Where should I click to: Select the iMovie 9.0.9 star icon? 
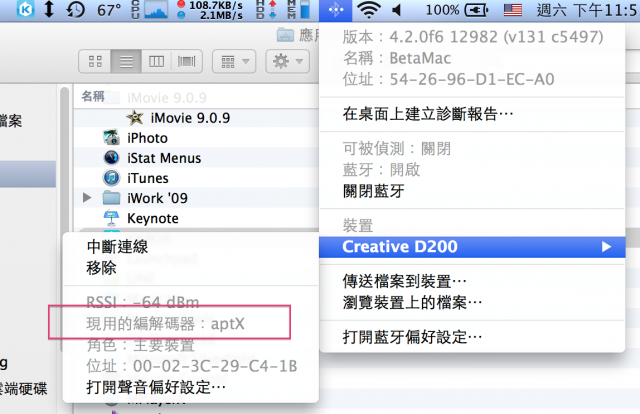click(x=135, y=118)
